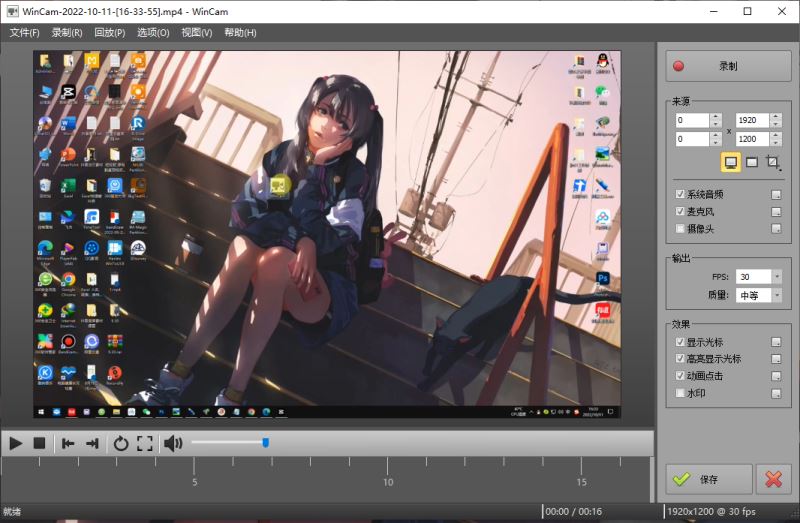Click the volume slider handle

(265, 442)
